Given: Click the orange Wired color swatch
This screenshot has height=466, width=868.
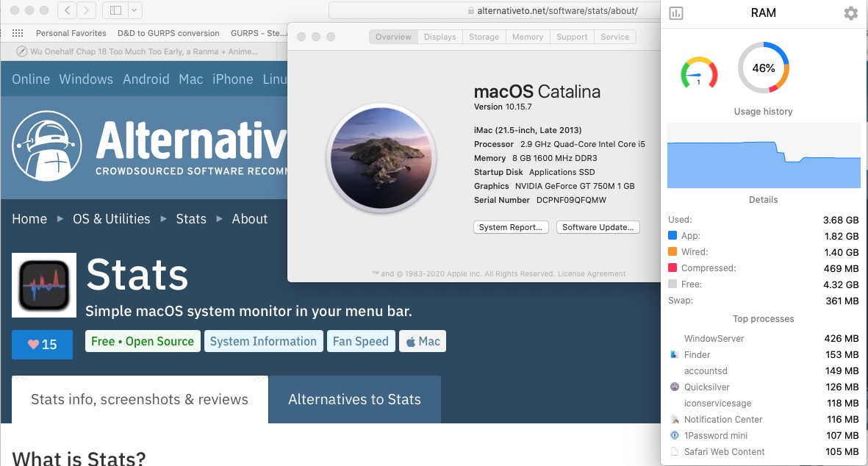Looking at the screenshot, I should pyautogui.click(x=672, y=251).
